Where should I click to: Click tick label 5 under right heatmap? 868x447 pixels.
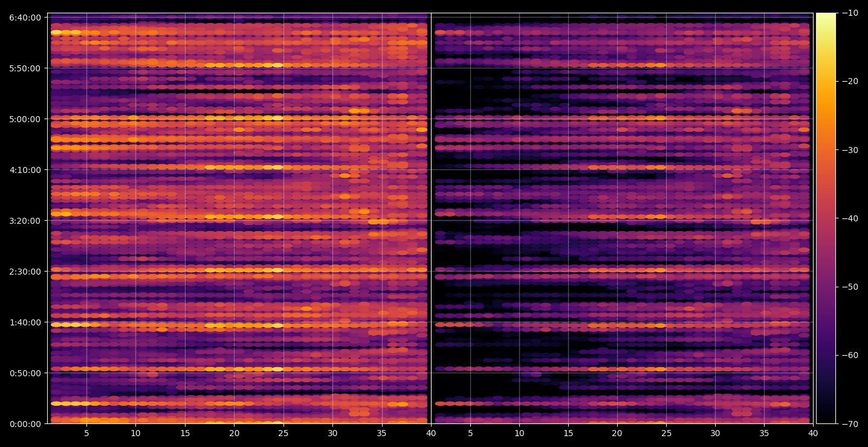(470, 433)
